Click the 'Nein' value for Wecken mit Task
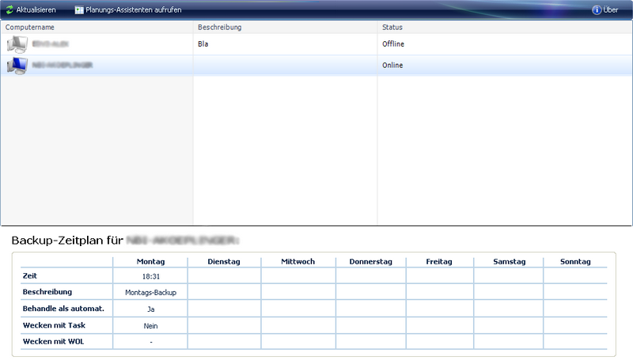The width and height of the screenshot is (633, 364). [150, 325]
